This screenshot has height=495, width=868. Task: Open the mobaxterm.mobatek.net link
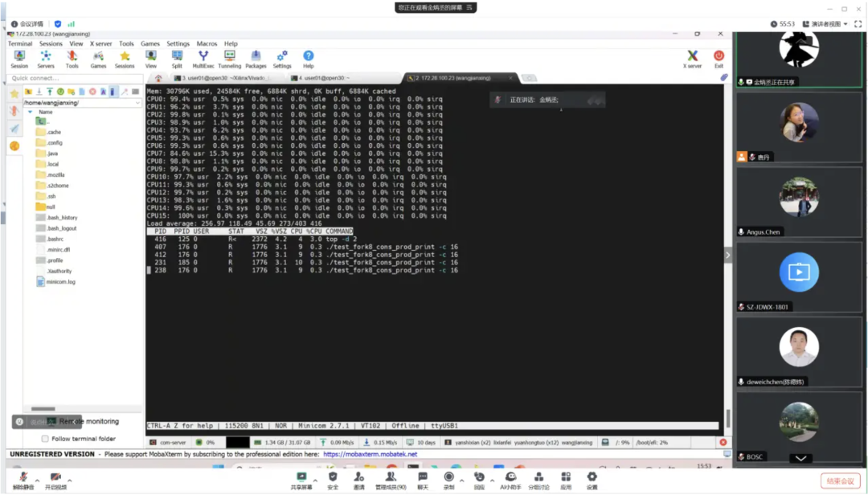coord(371,454)
